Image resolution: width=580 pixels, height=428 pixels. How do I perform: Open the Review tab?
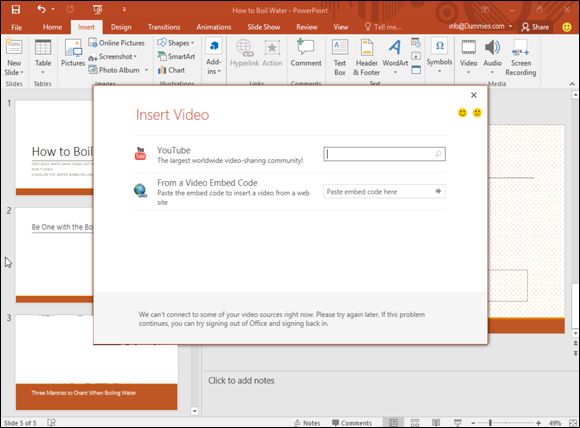point(307,27)
